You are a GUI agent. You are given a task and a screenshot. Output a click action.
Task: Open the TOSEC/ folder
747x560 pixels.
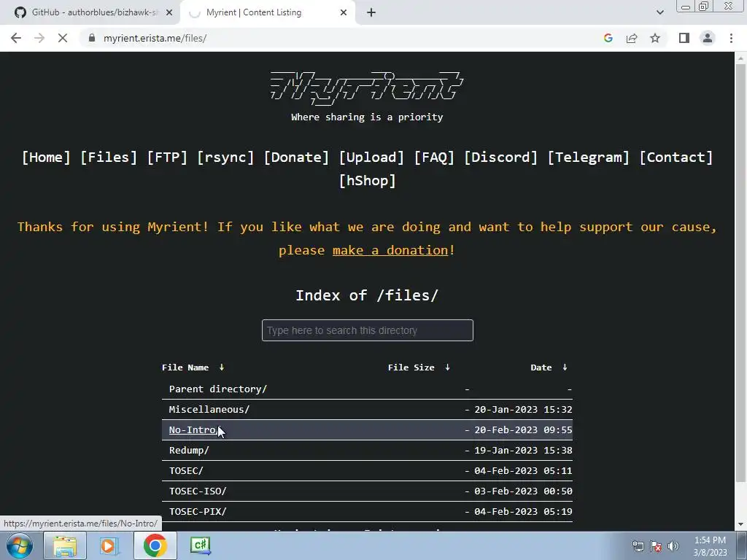coord(186,471)
